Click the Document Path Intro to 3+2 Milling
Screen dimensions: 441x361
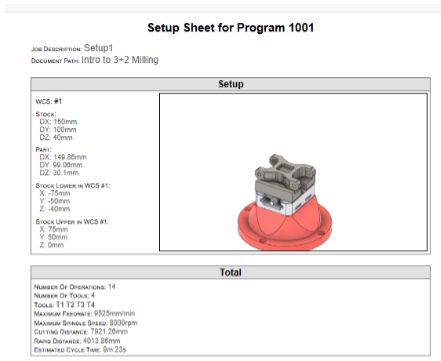120,60
